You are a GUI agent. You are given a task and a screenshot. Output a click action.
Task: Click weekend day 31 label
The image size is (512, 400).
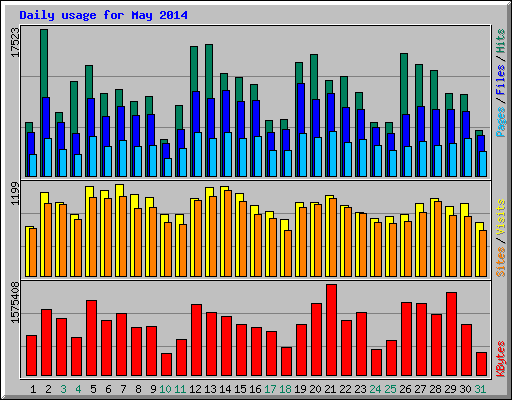480,389
